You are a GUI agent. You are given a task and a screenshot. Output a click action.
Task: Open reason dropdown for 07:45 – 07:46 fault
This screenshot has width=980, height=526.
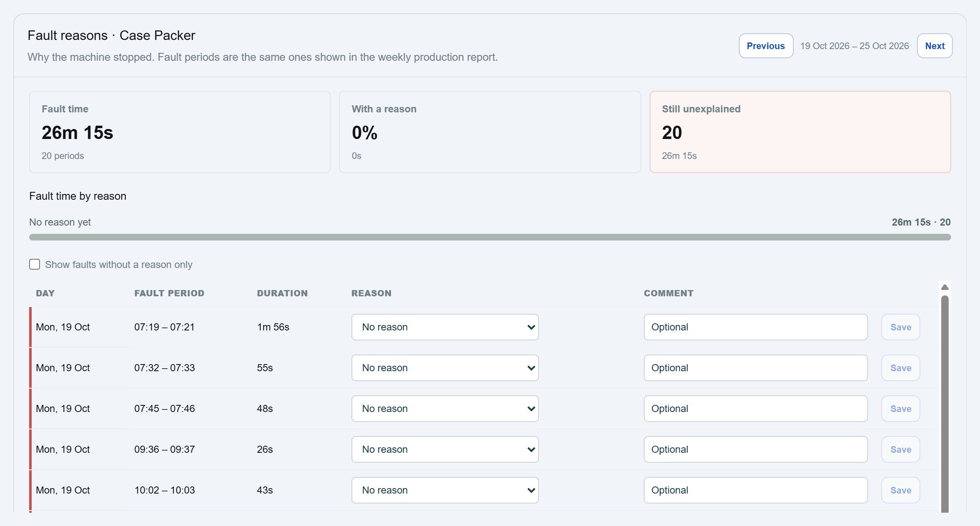[445, 409]
